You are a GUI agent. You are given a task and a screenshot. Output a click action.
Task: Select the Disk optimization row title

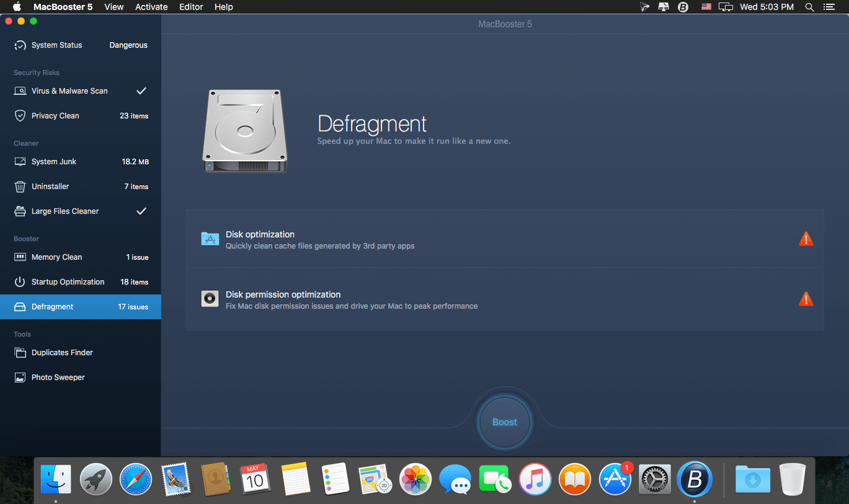(260, 234)
